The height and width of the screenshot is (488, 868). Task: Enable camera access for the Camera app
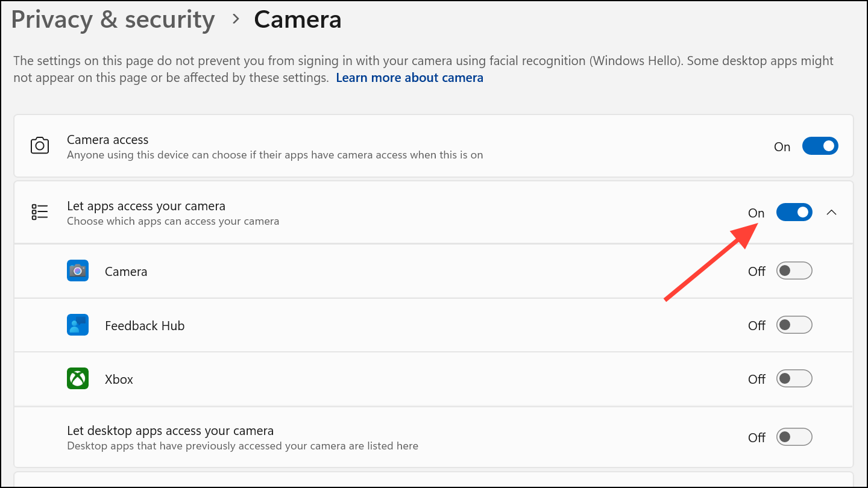pos(794,271)
